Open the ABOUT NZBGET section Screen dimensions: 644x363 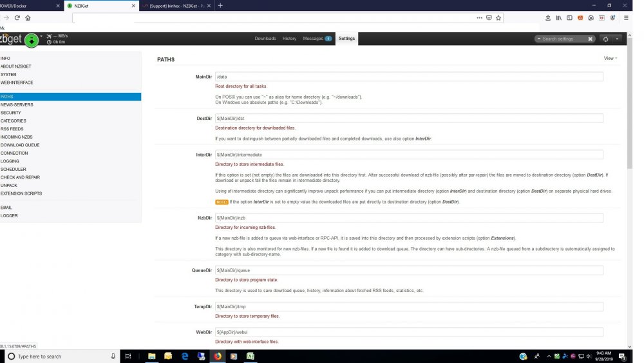click(15, 66)
